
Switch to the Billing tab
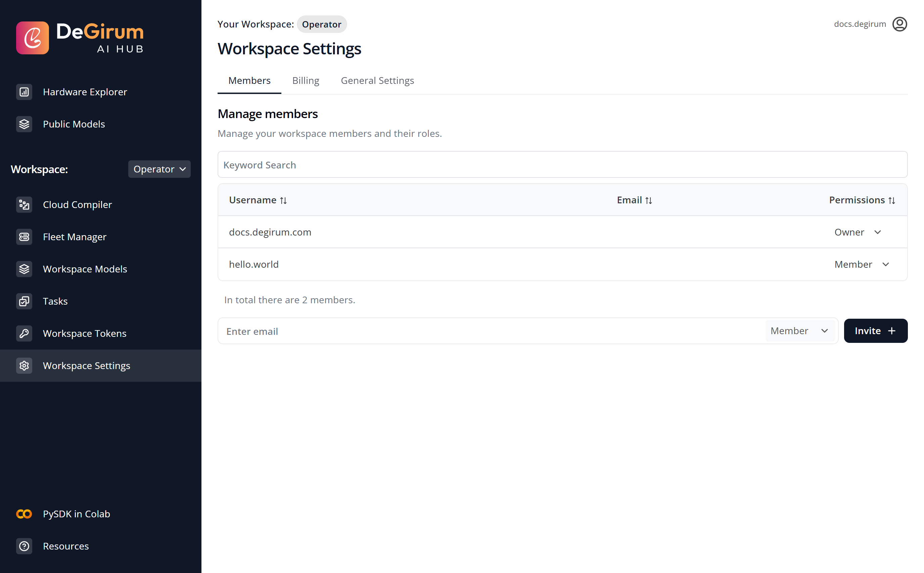point(305,81)
